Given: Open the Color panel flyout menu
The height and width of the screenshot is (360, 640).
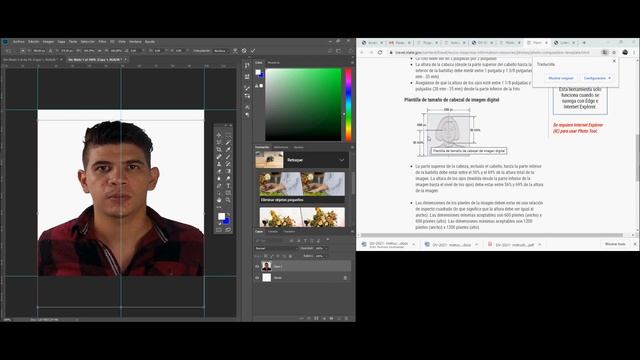Looking at the screenshot, I should [x=352, y=62].
